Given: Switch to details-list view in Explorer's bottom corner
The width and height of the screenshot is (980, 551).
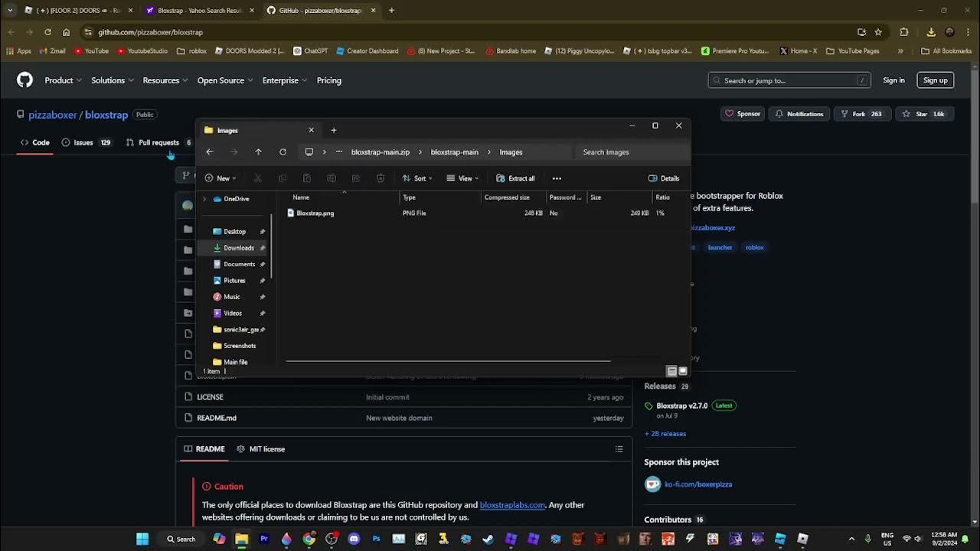Looking at the screenshot, I should click(x=671, y=371).
